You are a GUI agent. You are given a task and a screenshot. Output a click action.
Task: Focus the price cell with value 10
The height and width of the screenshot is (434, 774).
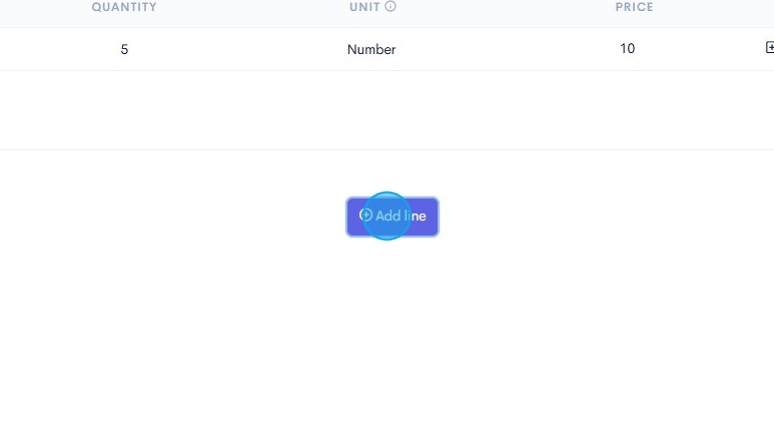(627, 48)
